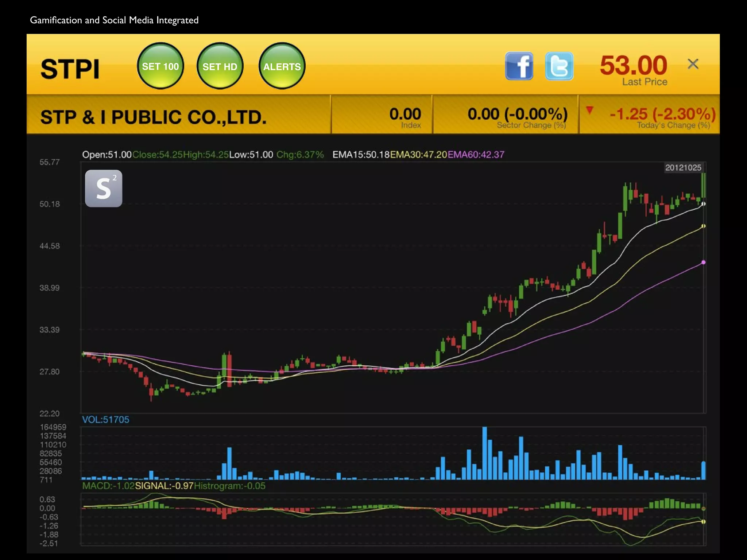This screenshot has height=560, width=747.
Task: Select the 20121025 date marker
Action: (683, 168)
